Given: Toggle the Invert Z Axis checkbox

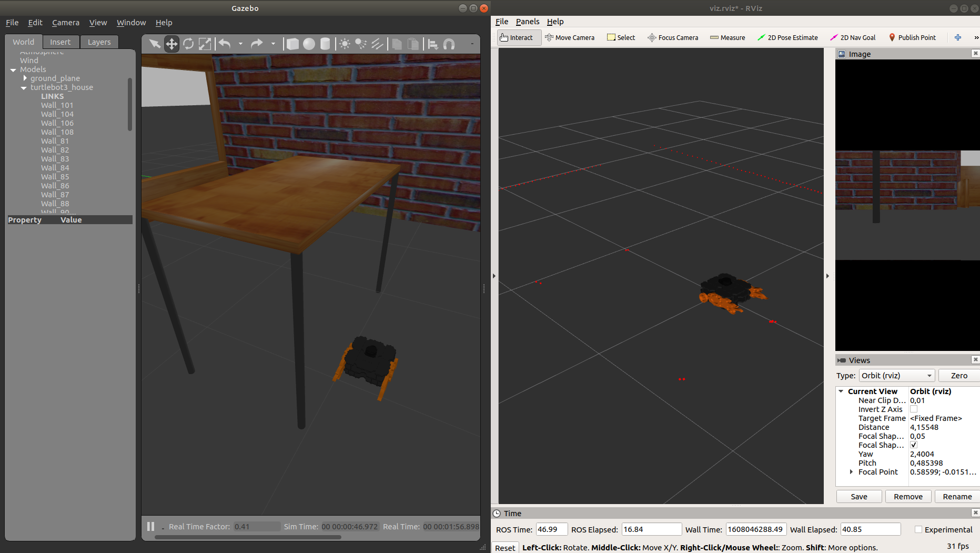Looking at the screenshot, I should pyautogui.click(x=914, y=409).
